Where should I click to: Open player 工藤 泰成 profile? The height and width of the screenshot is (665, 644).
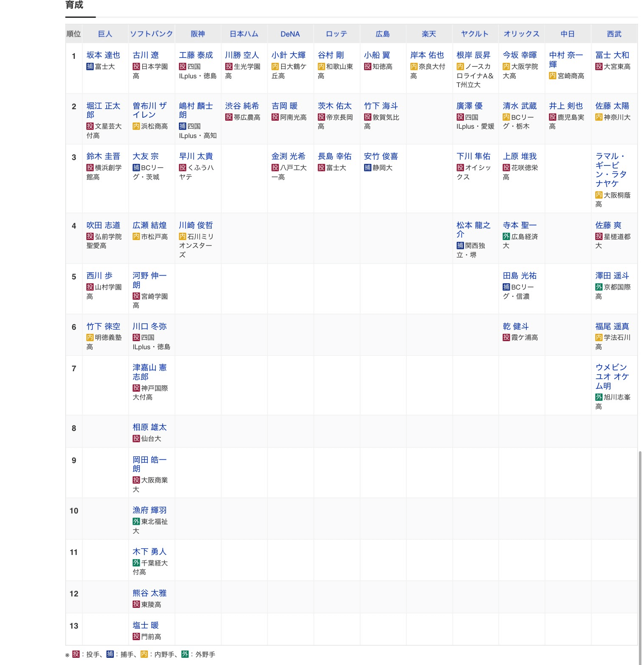(x=196, y=55)
